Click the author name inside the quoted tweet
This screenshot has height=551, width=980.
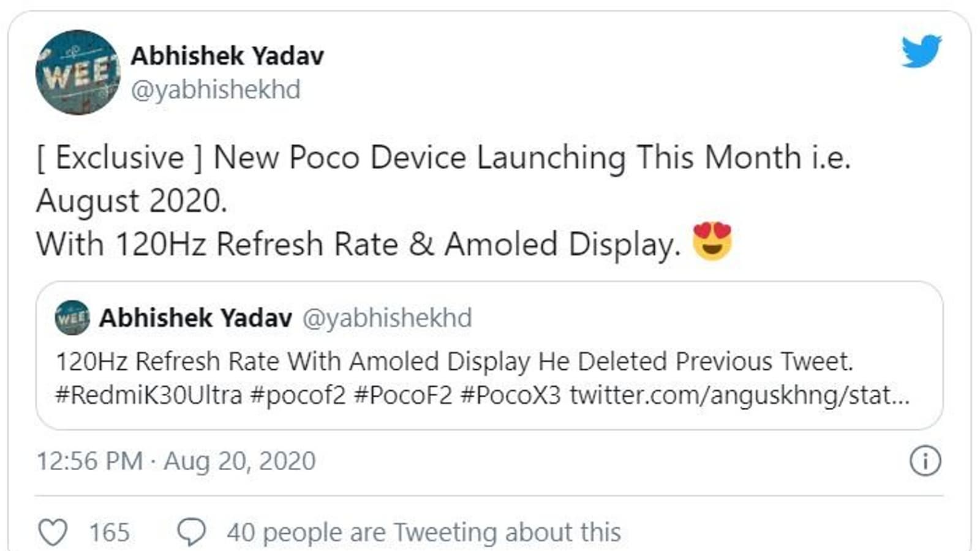pyautogui.click(x=196, y=318)
